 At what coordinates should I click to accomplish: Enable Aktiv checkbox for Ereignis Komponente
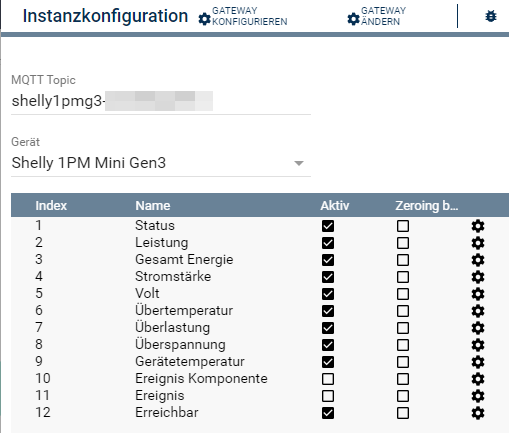pyautogui.click(x=328, y=379)
